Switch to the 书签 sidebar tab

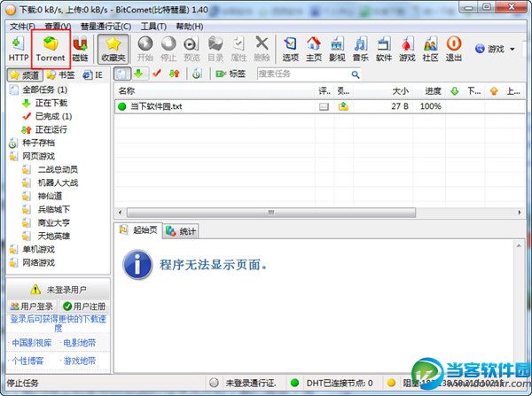point(60,75)
